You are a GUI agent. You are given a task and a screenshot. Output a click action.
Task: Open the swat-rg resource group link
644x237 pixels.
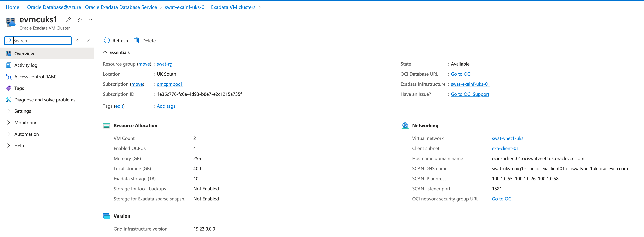tap(164, 64)
